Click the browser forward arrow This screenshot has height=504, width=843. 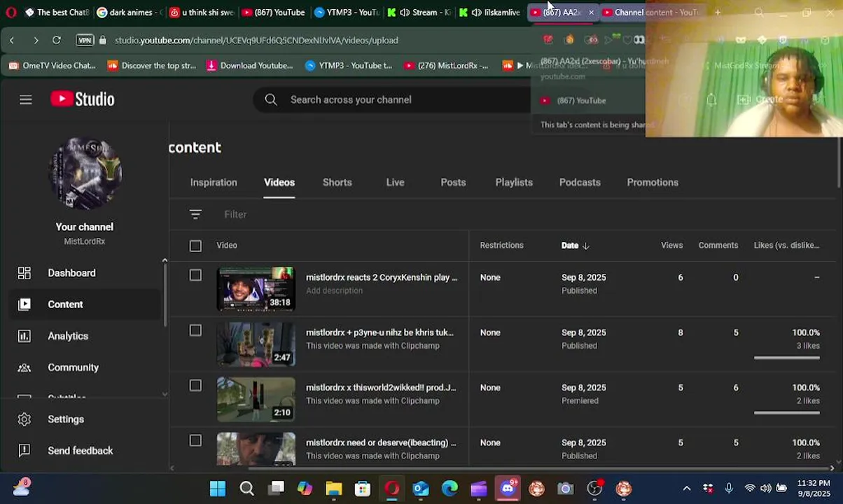pyautogui.click(x=36, y=40)
